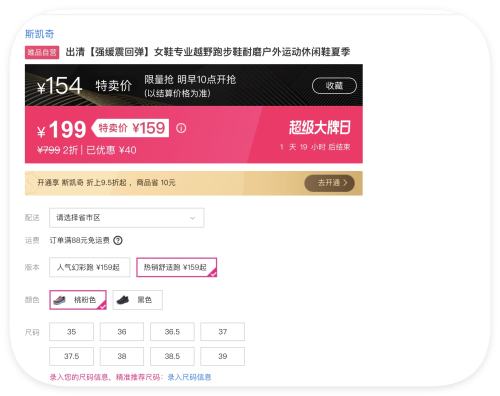The height and width of the screenshot is (396, 500).
Task: Select size 39
Action: (222, 356)
